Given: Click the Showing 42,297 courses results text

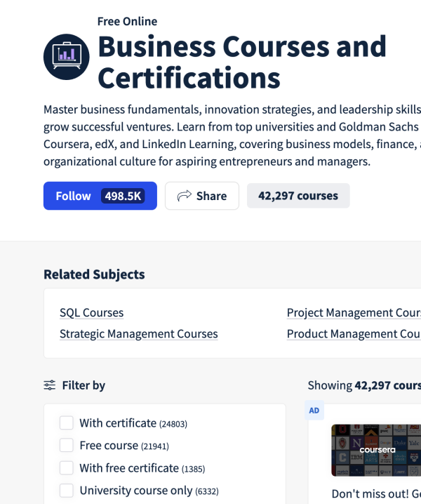Looking at the screenshot, I should pyautogui.click(x=363, y=385).
